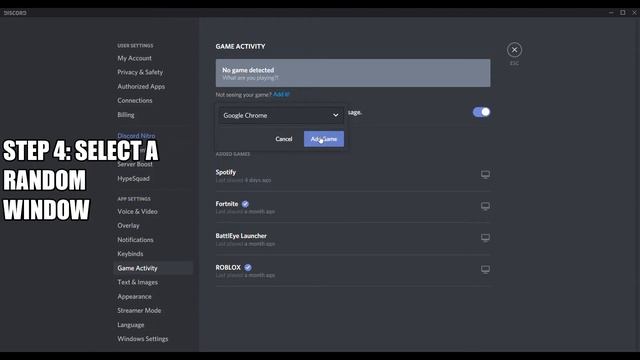Select Discord Nitro in sidebar
640x360 pixels.
[x=136, y=136]
